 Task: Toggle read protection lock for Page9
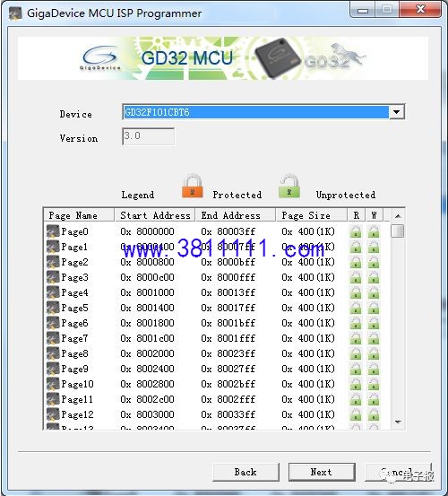coord(356,369)
